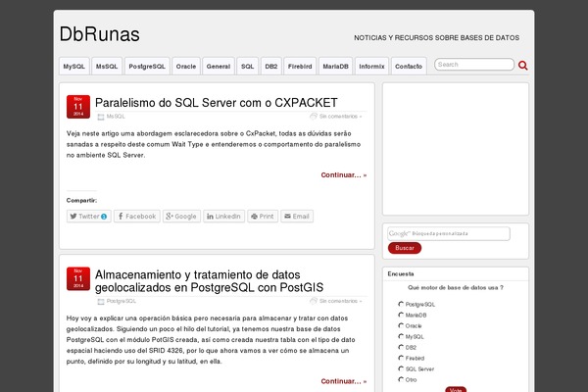The width and height of the screenshot is (588, 392).
Task: Focus the top Search input field
Action: point(474,64)
